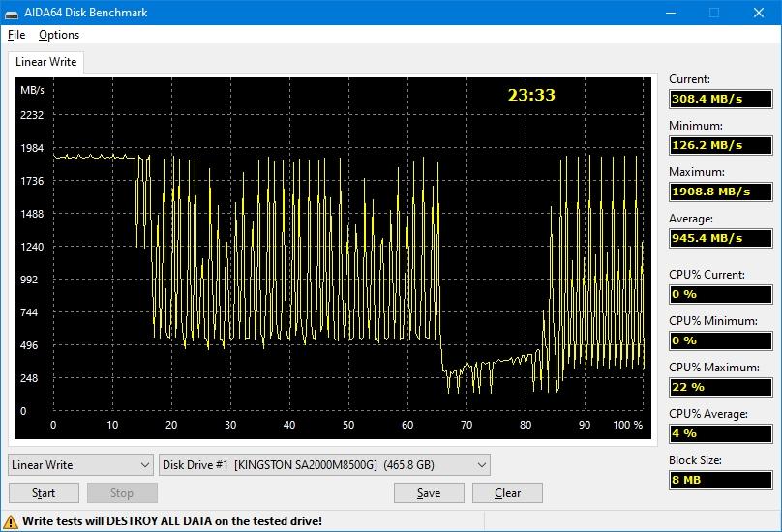Viewport: 782px width, 532px height.
Task: Click the warning triangle icon
Action: (x=11, y=521)
